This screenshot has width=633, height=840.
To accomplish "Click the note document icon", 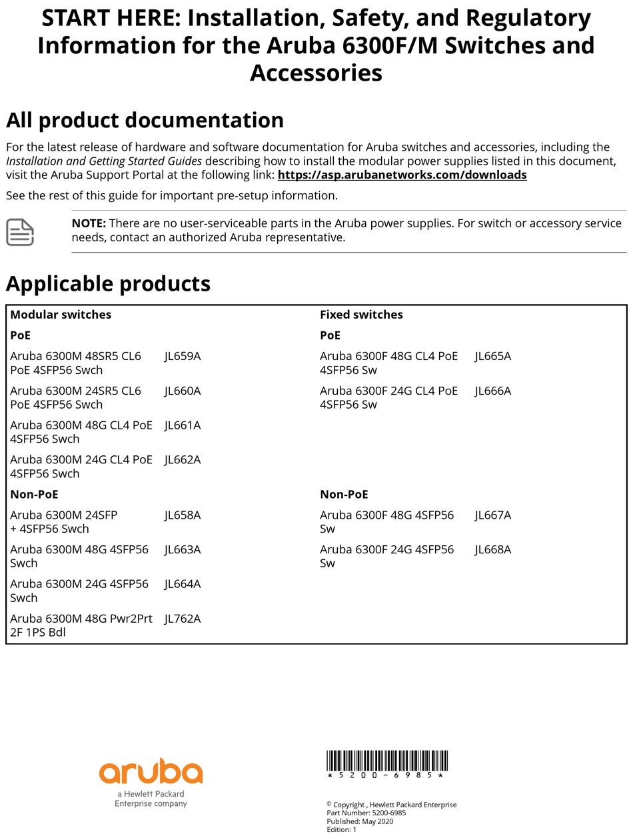I will [20, 231].
